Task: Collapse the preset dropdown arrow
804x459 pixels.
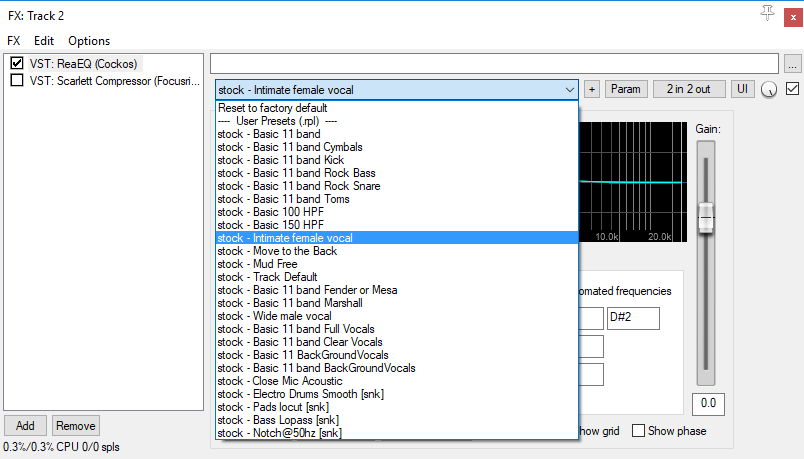Action: click(x=570, y=90)
